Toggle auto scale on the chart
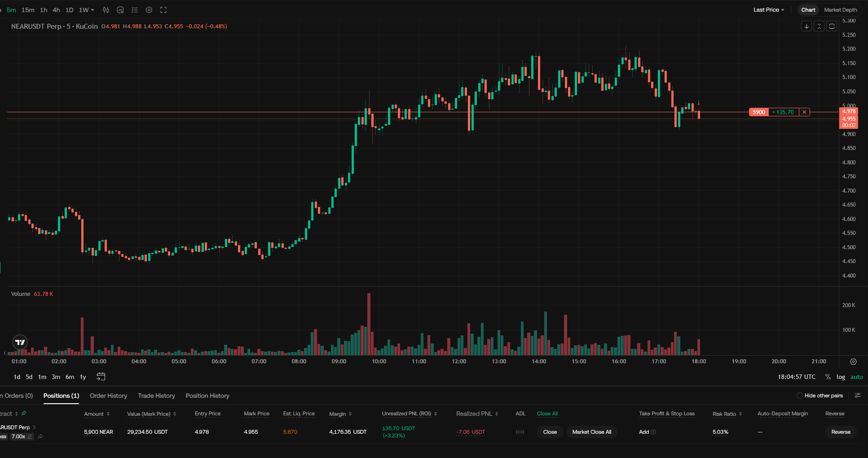This screenshot has height=458, width=868. [x=857, y=377]
